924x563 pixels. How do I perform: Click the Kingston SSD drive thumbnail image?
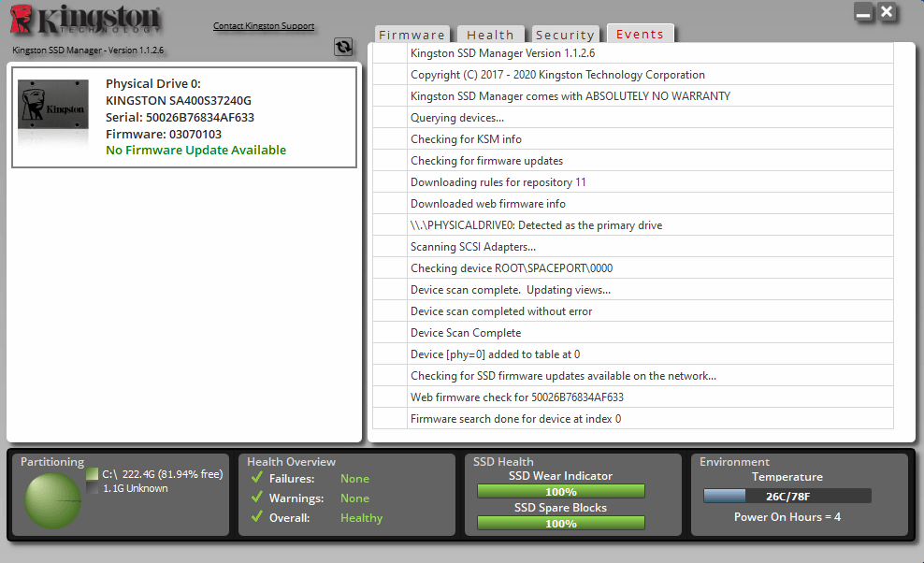click(x=53, y=105)
